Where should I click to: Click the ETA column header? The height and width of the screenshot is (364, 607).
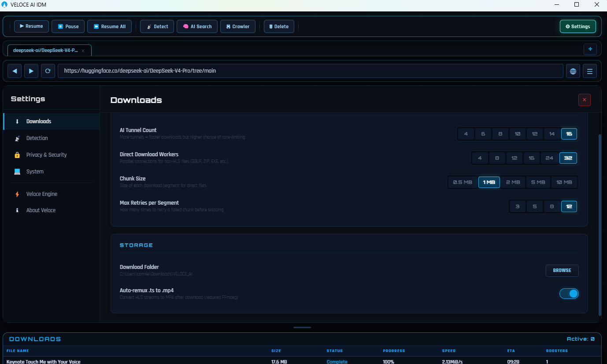point(511,351)
